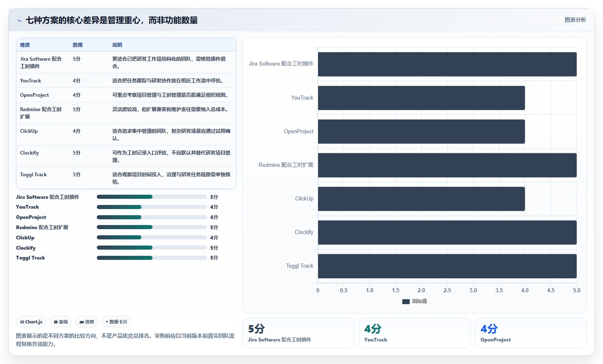603x364 pixels.
Task: Open the 4分 YouTrack summary card
Action: (x=414, y=333)
